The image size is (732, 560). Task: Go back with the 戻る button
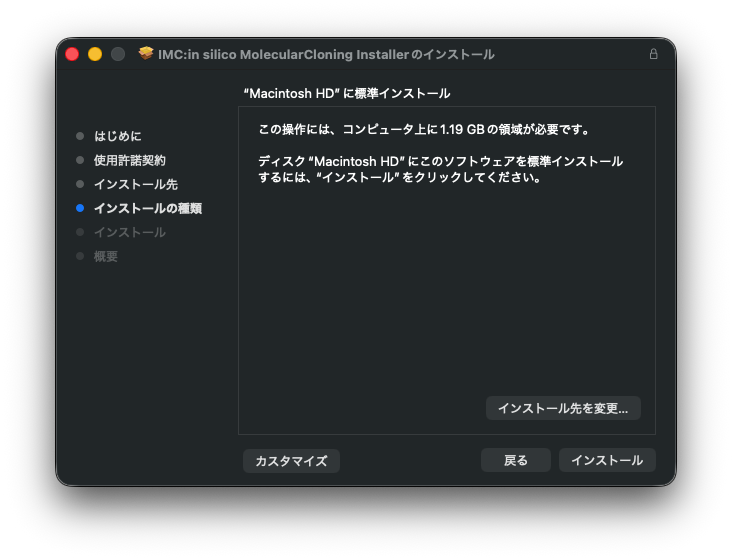[516, 460]
